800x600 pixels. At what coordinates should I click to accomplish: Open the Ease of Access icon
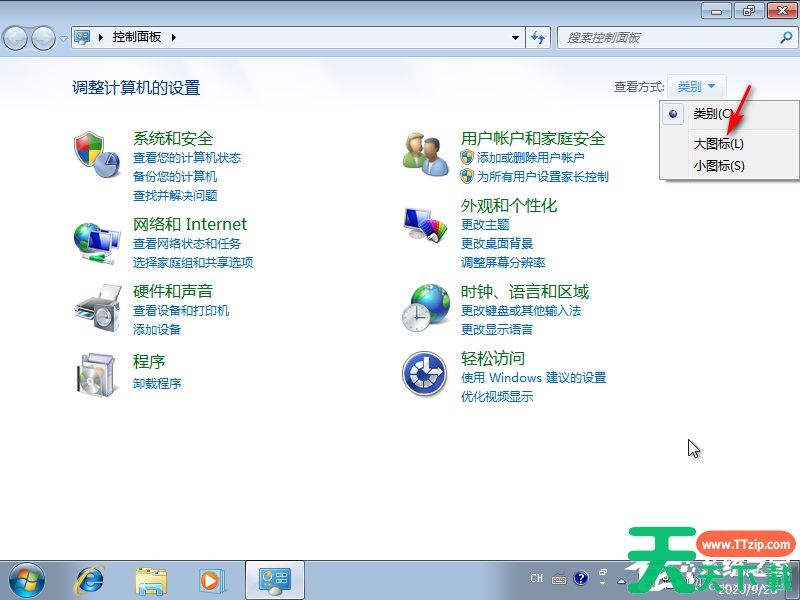pos(425,374)
